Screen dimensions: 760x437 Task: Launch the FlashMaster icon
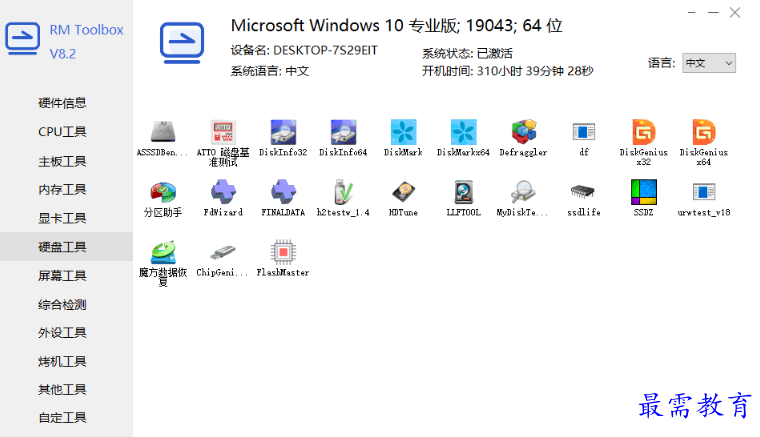(x=283, y=252)
